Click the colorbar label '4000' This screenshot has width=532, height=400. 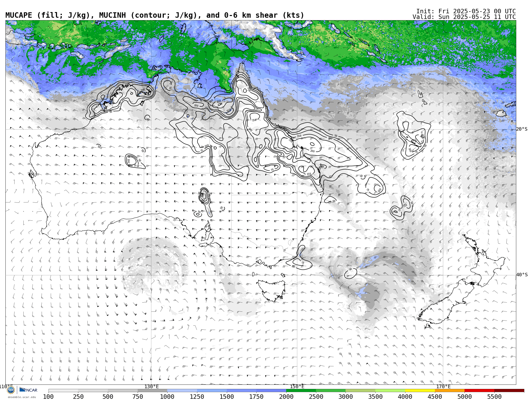[405, 397]
